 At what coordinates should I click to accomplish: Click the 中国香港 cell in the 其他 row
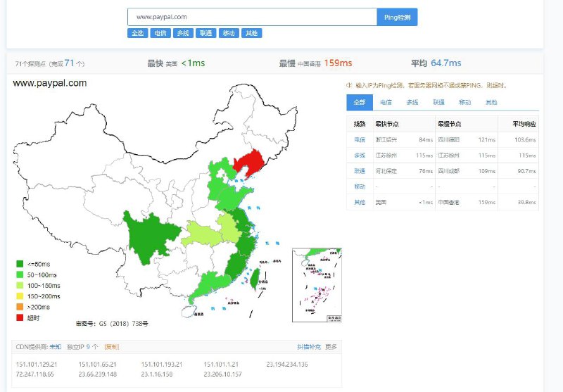coord(449,202)
